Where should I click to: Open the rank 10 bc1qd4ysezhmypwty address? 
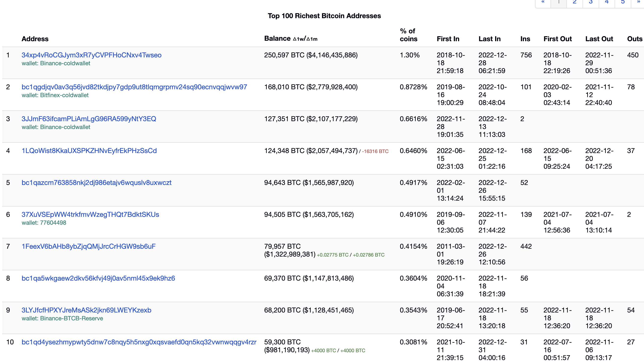(x=139, y=342)
